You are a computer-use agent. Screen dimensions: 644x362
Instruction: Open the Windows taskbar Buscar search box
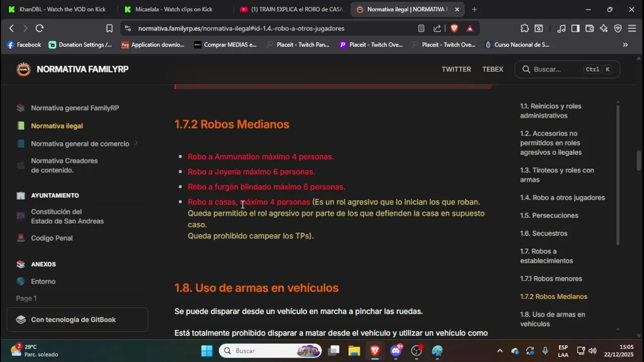270,351
